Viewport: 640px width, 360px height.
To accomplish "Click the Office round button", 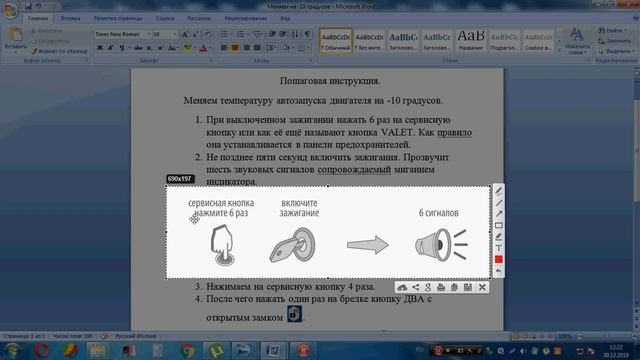I will (x=11, y=11).
